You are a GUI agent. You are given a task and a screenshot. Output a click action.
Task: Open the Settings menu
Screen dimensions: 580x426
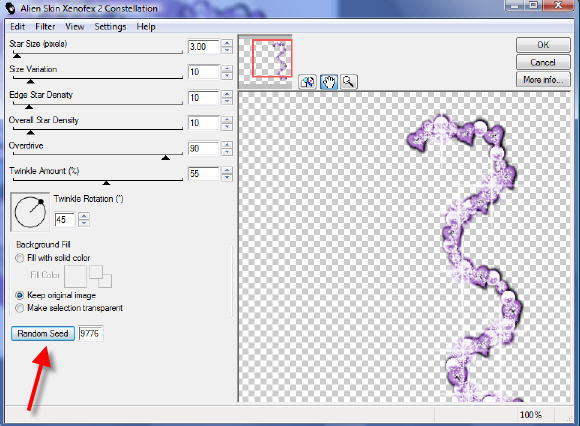tap(110, 27)
